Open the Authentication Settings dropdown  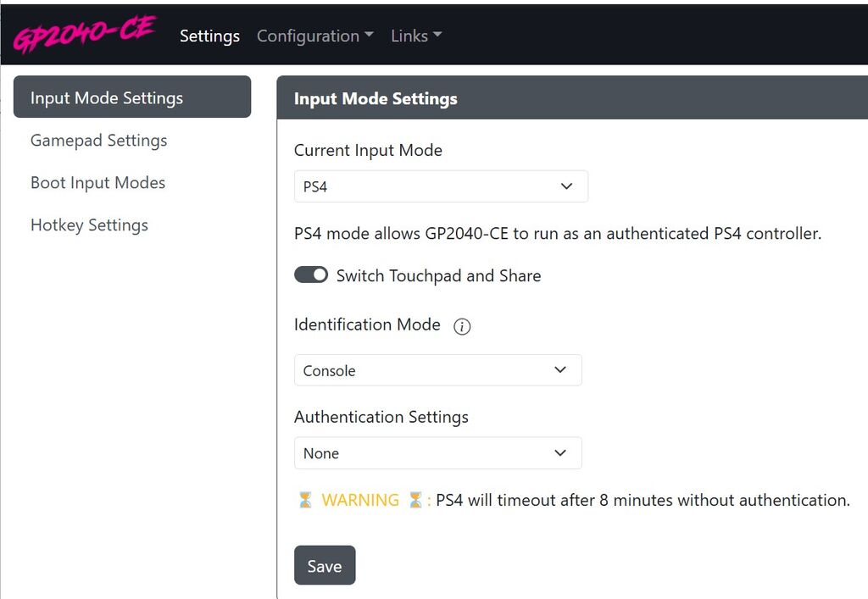coord(437,453)
